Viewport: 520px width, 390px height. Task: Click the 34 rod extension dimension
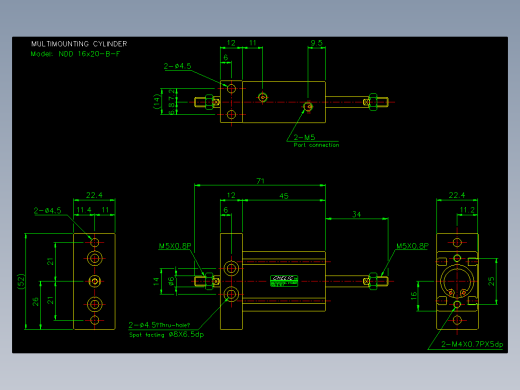(x=356, y=214)
